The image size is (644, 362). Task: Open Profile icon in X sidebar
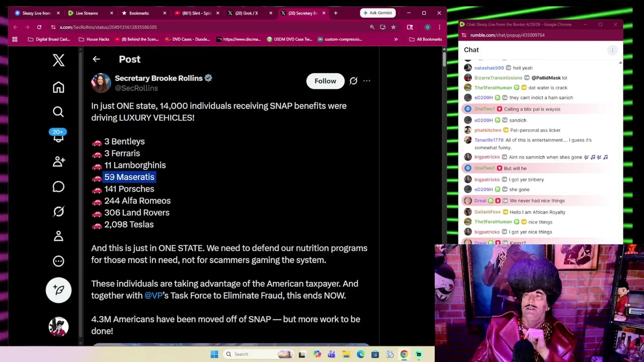tap(58, 236)
